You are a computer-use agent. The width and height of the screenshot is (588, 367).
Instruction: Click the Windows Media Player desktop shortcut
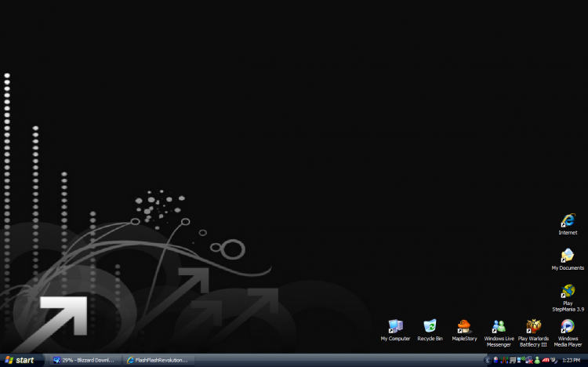pyautogui.click(x=568, y=328)
